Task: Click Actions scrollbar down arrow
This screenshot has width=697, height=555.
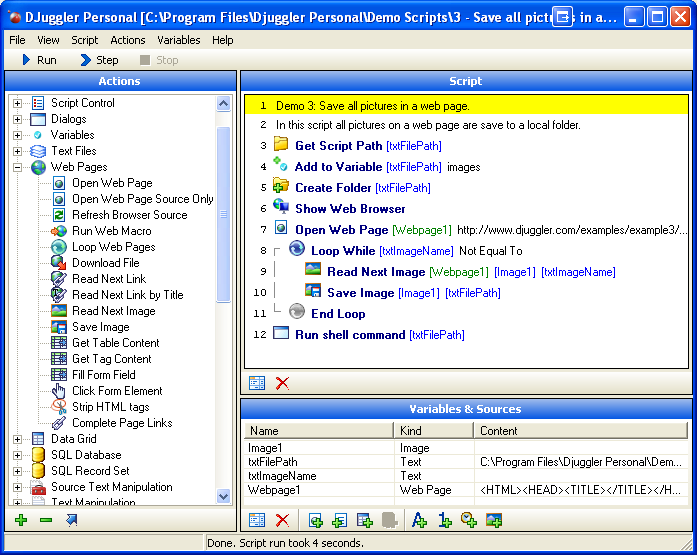Action: point(223,496)
